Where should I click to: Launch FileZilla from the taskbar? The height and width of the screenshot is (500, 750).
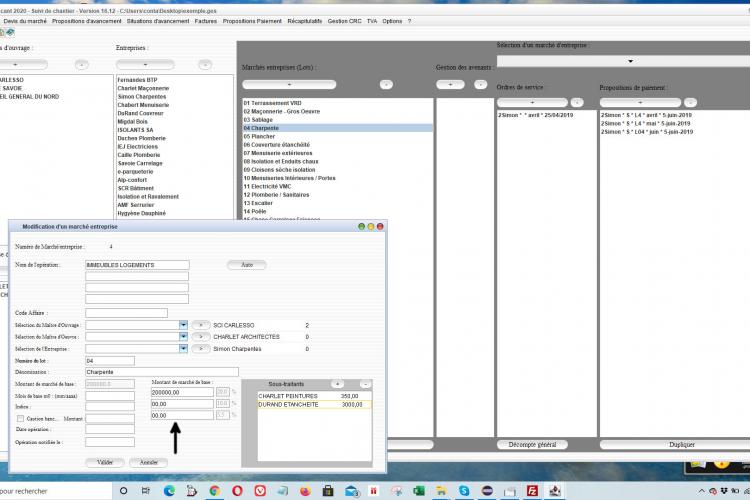tap(532, 490)
